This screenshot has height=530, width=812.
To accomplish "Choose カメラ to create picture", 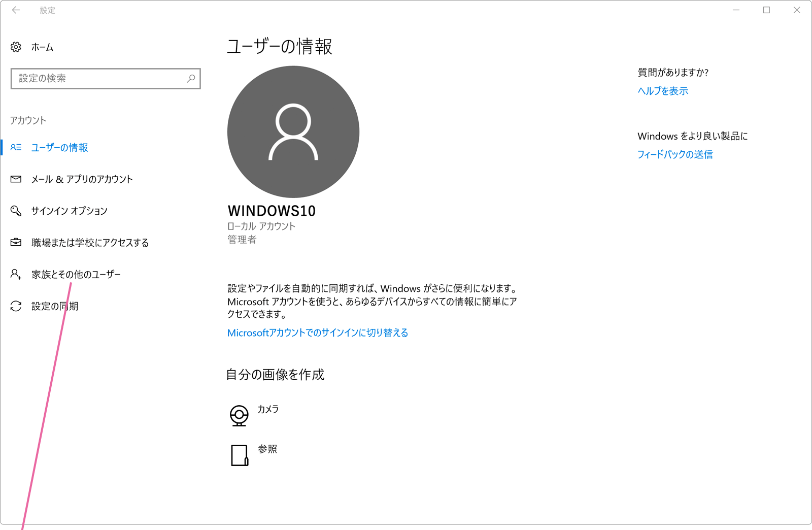I will coord(268,409).
